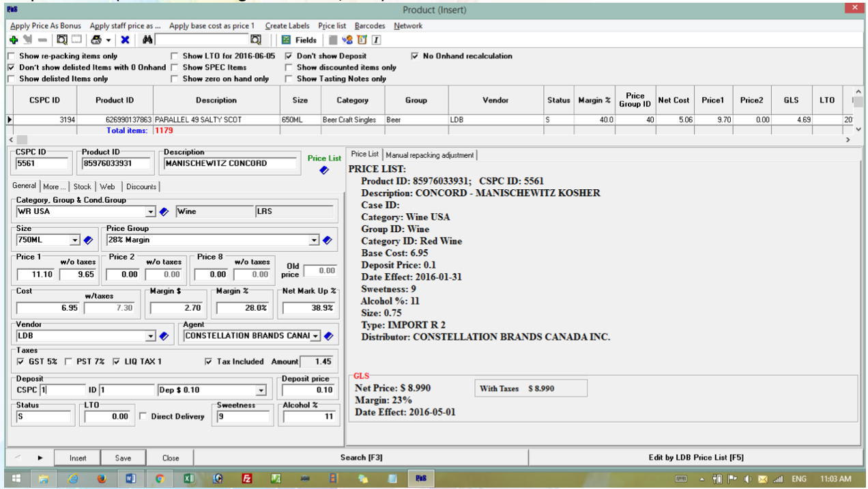
Task: Click the search go icon beside search box
Action: point(255,40)
